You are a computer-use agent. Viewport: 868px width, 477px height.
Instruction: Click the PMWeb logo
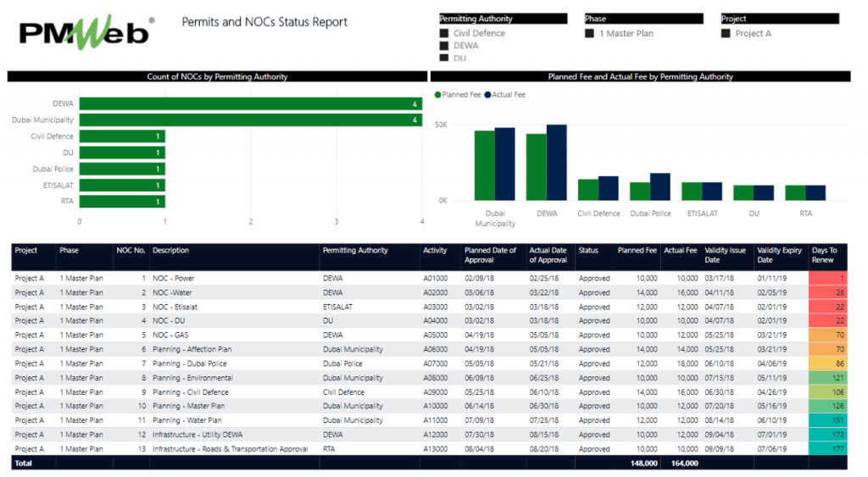pos(87,32)
